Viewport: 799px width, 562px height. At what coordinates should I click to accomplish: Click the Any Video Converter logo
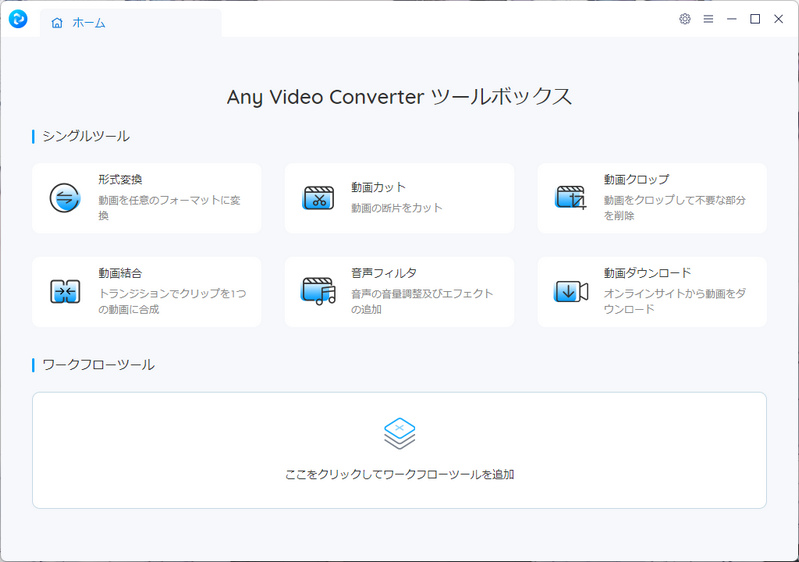18,19
